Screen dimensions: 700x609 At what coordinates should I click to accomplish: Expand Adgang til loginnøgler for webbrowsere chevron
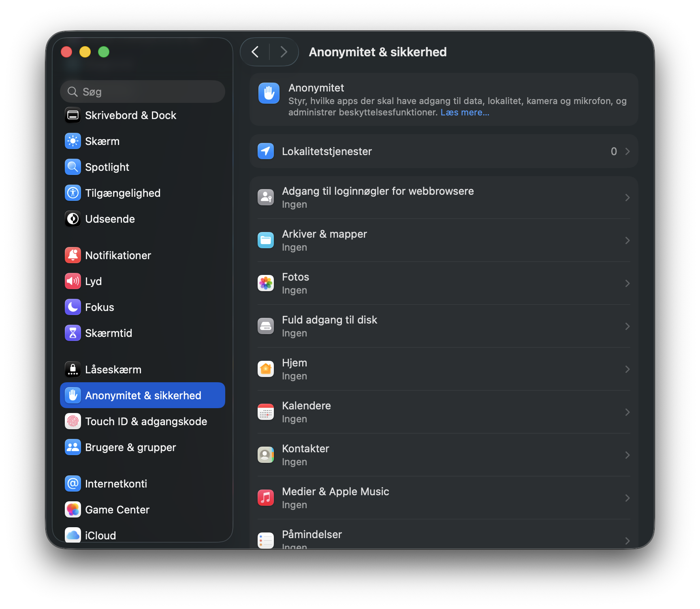tap(627, 198)
